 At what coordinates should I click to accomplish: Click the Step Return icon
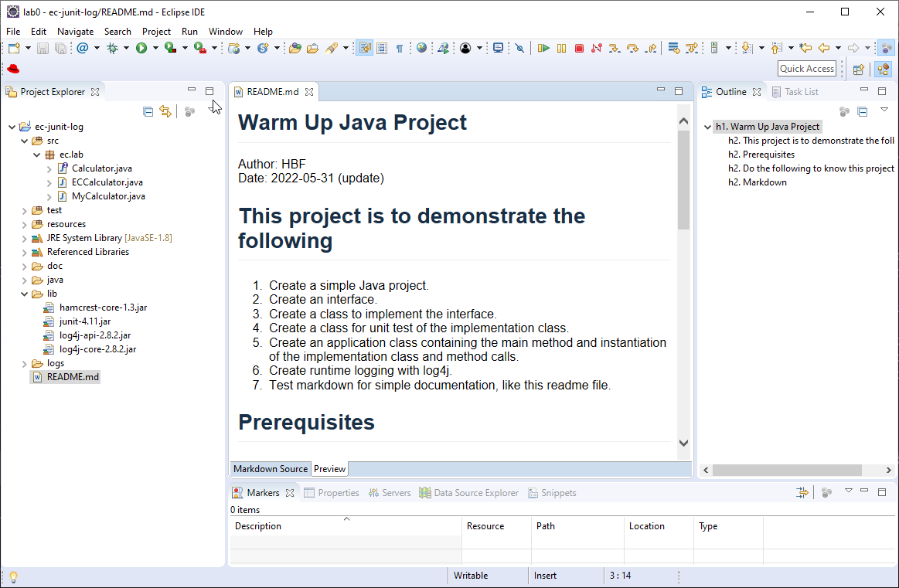click(x=651, y=48)
